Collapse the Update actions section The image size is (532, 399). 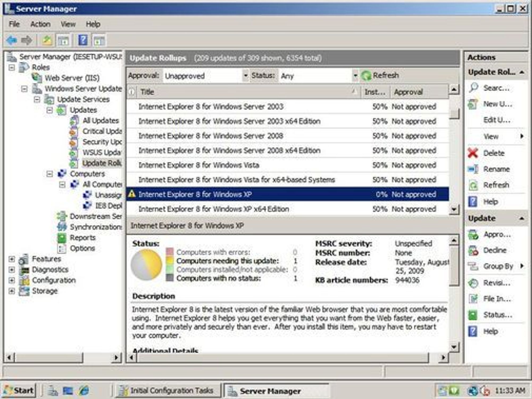(x=522, y=219)
